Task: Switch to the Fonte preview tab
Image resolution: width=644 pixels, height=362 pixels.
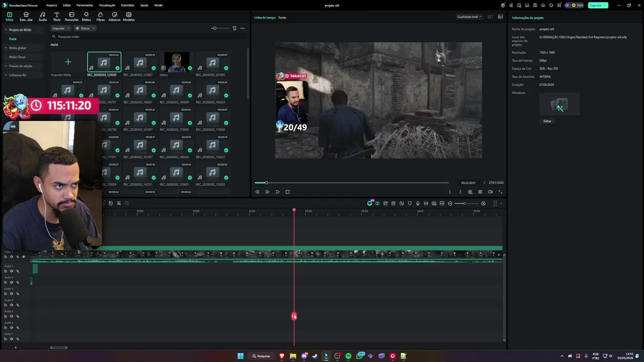Action: [282, 18]
